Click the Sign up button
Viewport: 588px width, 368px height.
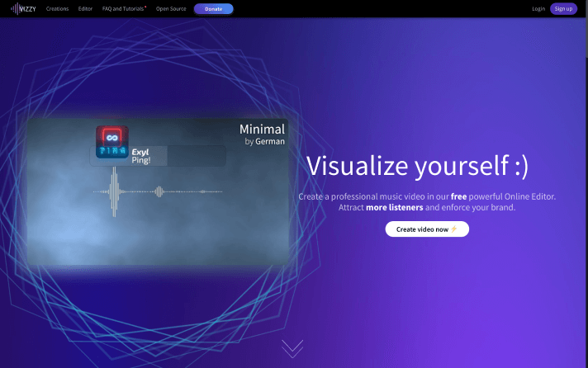click(563, 8)
